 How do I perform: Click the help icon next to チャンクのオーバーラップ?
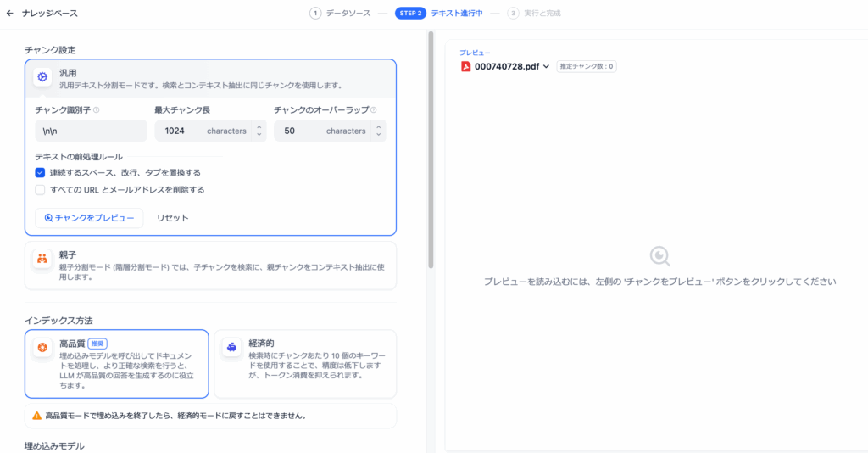pos(374,110)
